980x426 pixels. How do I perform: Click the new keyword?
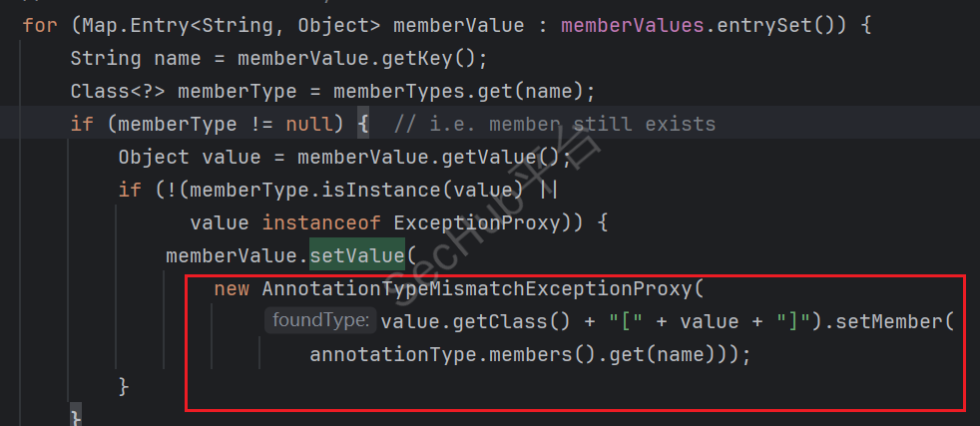point(232,289)
